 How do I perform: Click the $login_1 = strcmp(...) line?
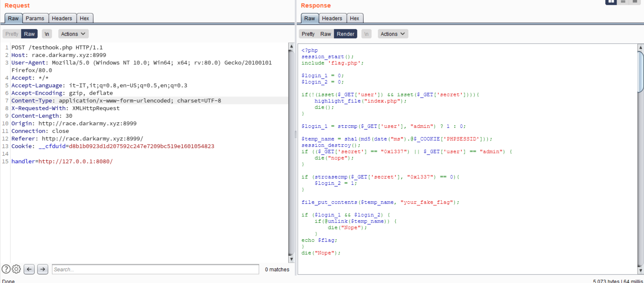pyautogui.click(x=383, y=126)
